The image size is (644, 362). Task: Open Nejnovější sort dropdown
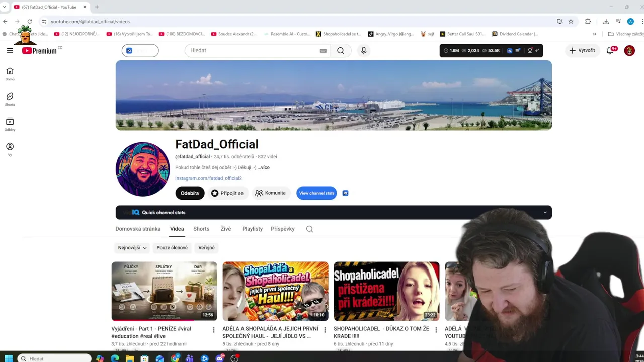(132, 248)
